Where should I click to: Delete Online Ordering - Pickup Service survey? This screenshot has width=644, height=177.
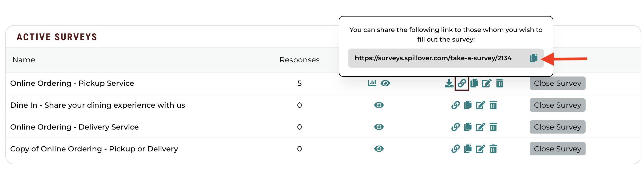click(499, 83)
